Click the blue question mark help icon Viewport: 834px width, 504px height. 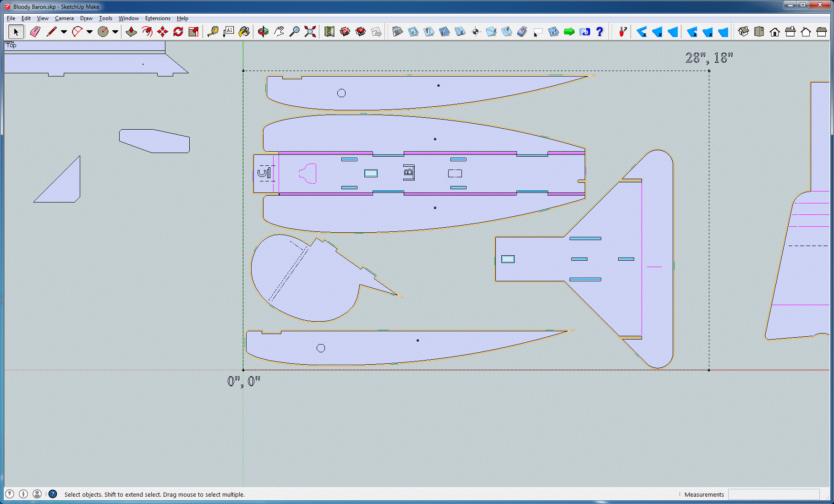[x=599, y=32]
